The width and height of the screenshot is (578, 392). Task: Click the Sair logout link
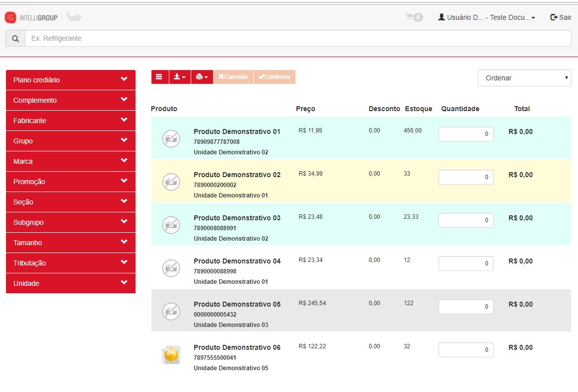(561, 17)
